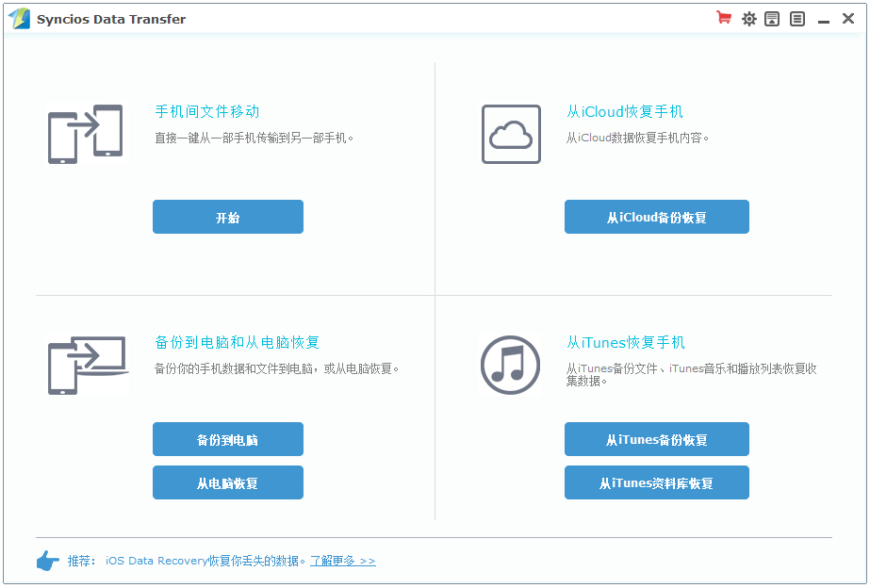Screen dimensions: 870x588
Task: Click the iTunes music note icon
Action: point(511,365)
